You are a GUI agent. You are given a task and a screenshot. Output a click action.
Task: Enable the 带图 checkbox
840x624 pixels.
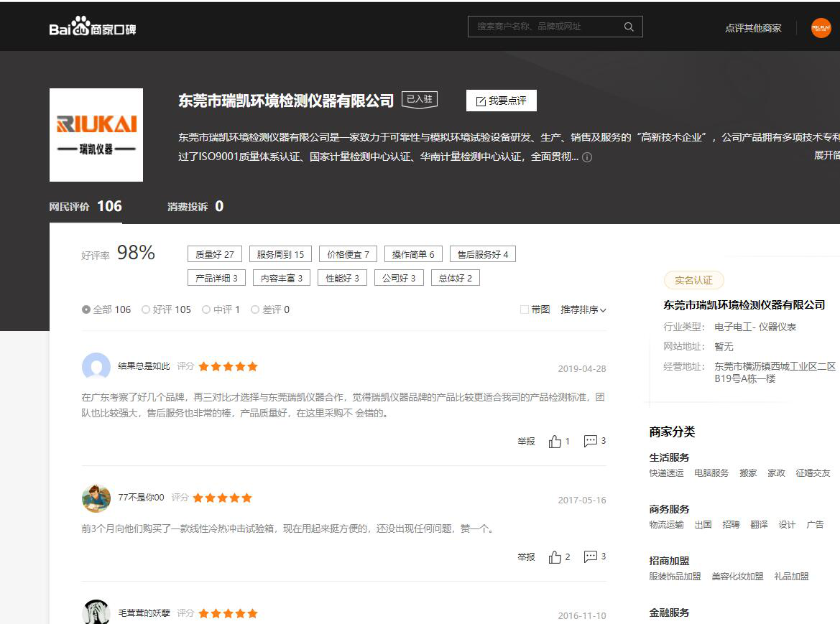[x=524, y=309]
